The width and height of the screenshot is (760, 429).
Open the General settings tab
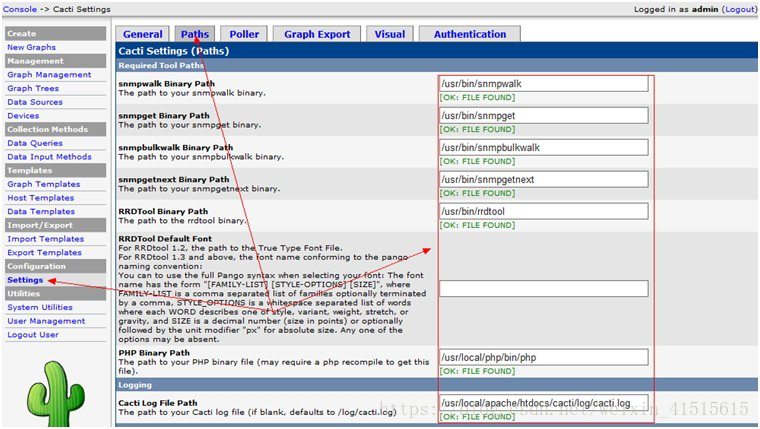click(x=142, y=34)
